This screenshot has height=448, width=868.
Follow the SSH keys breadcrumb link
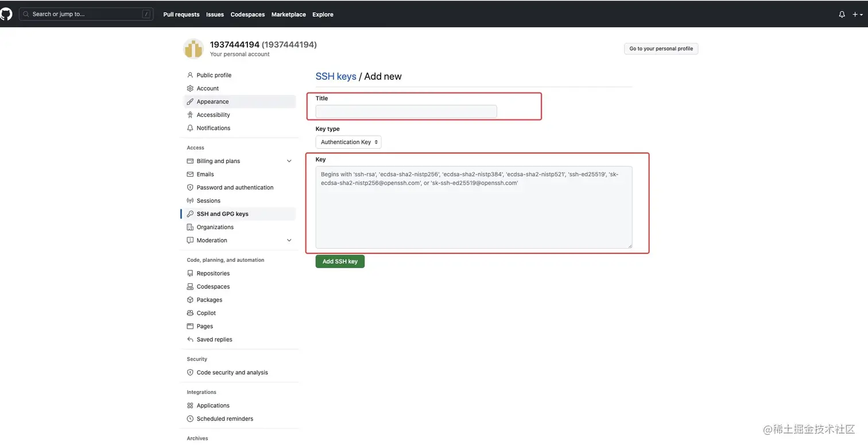pos(336,76)
